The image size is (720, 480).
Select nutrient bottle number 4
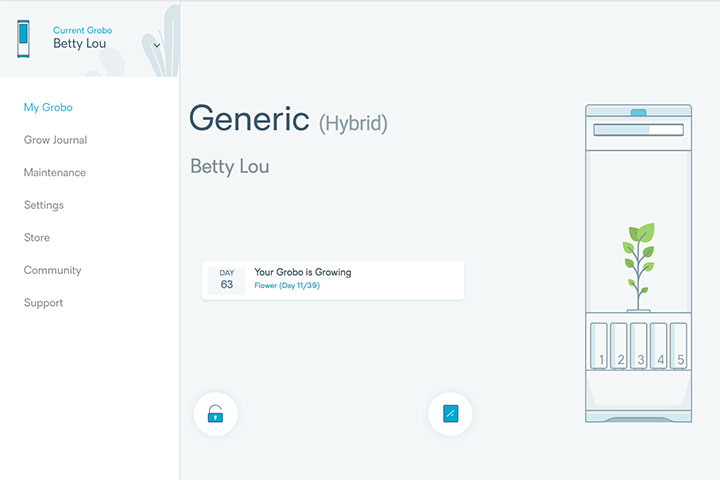pos(658,345)
